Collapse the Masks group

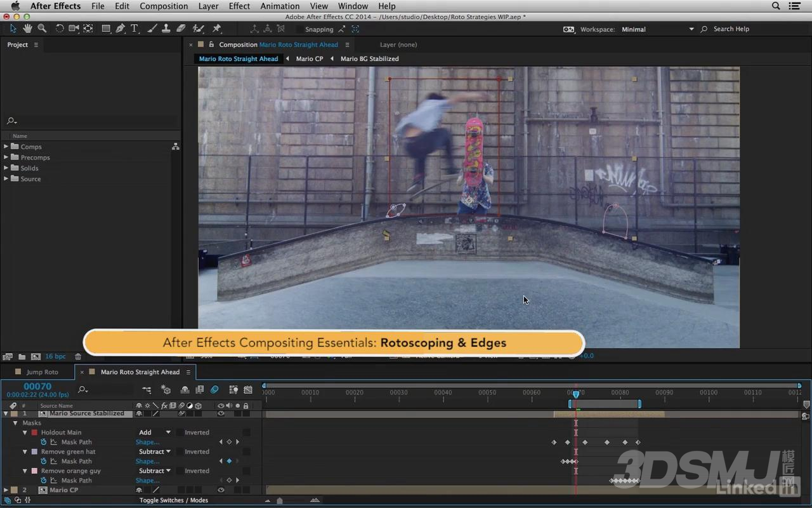tap(15, 423)
